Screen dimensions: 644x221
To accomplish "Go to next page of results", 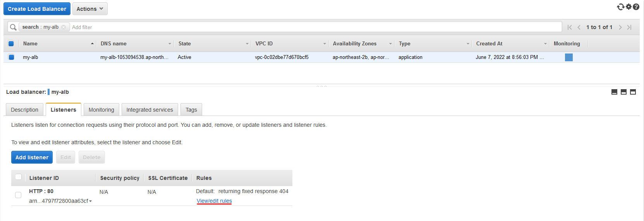I will tap(620, 27).
